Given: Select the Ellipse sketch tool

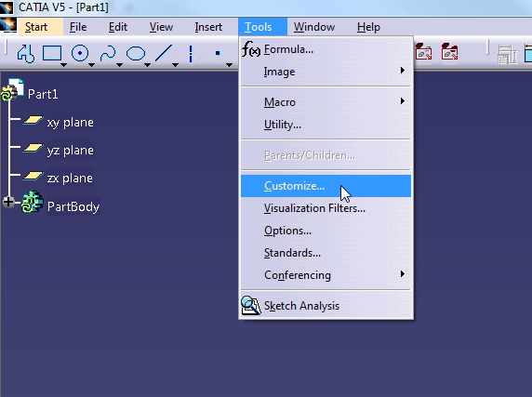Looking at the screenshot, I should [136, 54].
